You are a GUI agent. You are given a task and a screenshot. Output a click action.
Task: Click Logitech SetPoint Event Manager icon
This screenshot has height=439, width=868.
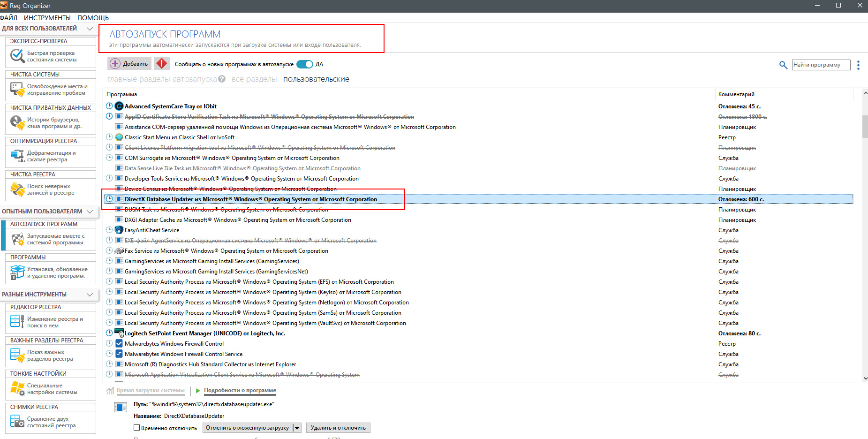coord(119,333)
